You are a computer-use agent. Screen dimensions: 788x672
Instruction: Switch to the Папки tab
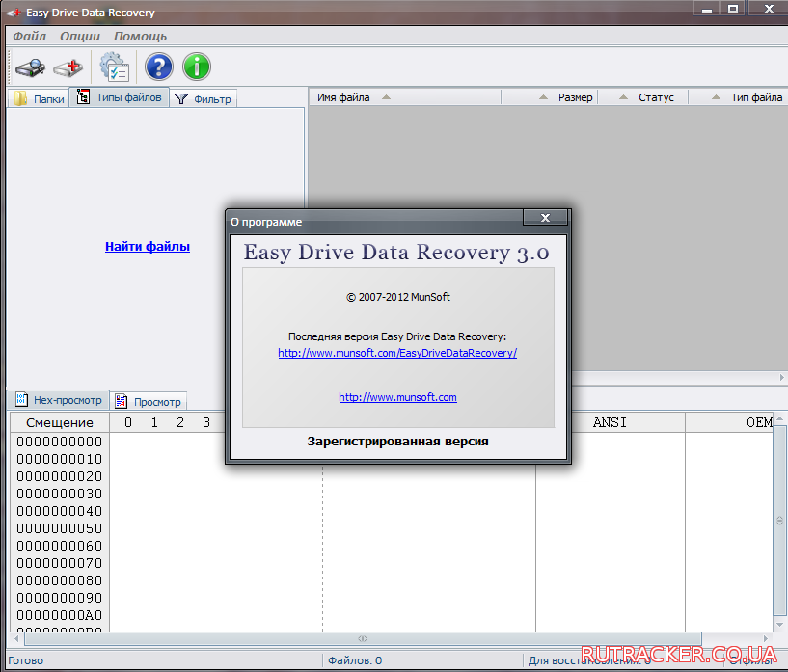click(x=39, y=98)
